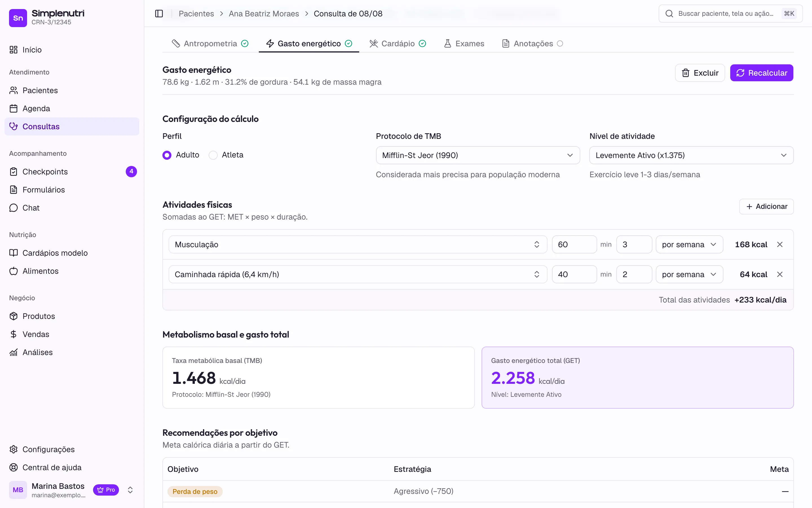Open Início from the sidebar

coord(72,50)
